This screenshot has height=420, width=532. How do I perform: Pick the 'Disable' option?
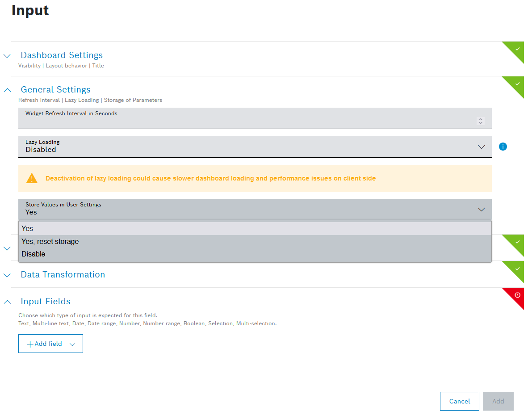pos(34,254)
